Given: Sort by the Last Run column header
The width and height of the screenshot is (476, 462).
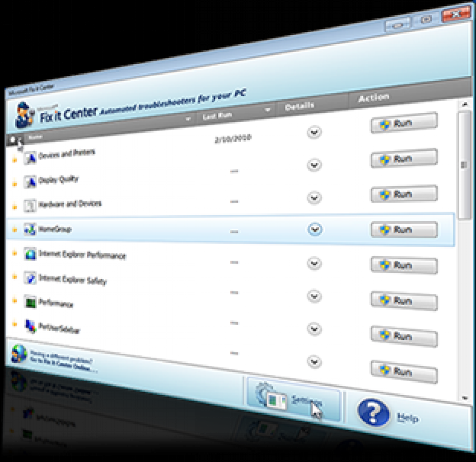Looking at the screenshot, I should (x=217, y=116).
